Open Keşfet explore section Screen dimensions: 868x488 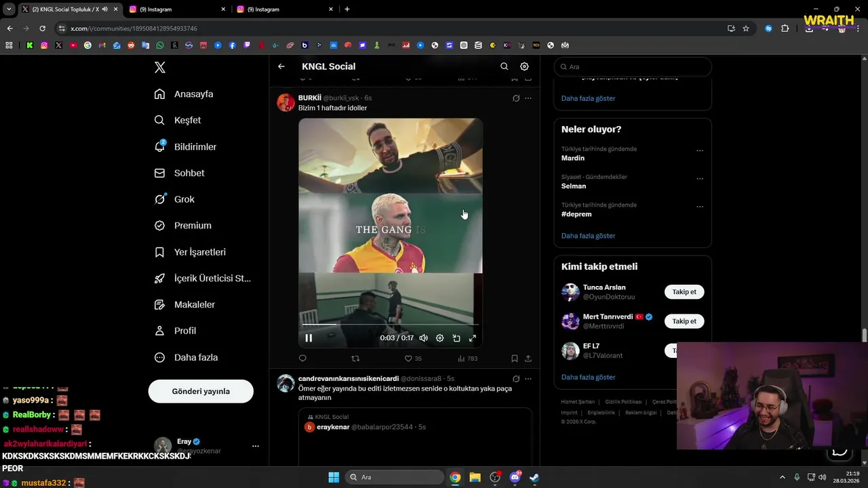pos(178,120)
